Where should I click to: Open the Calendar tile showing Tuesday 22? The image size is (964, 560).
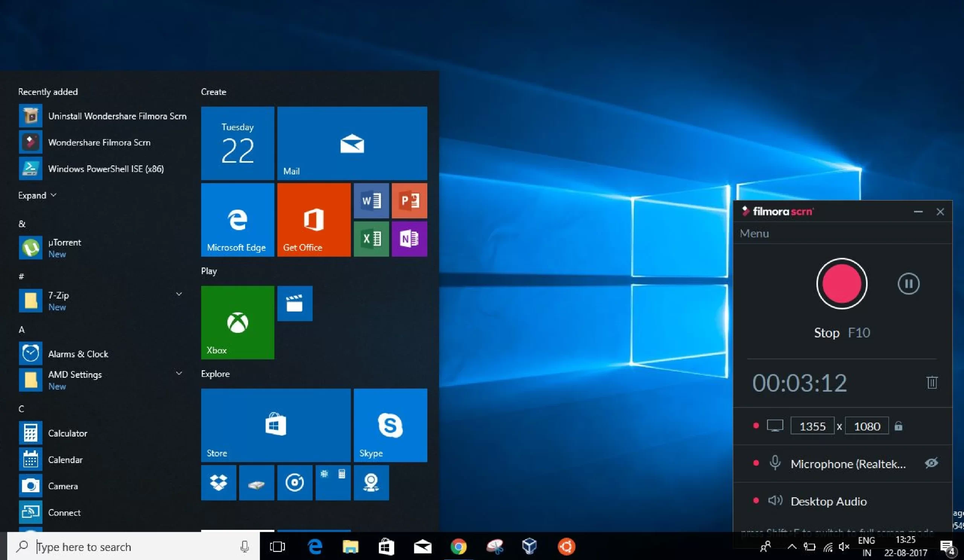[238, 143]
